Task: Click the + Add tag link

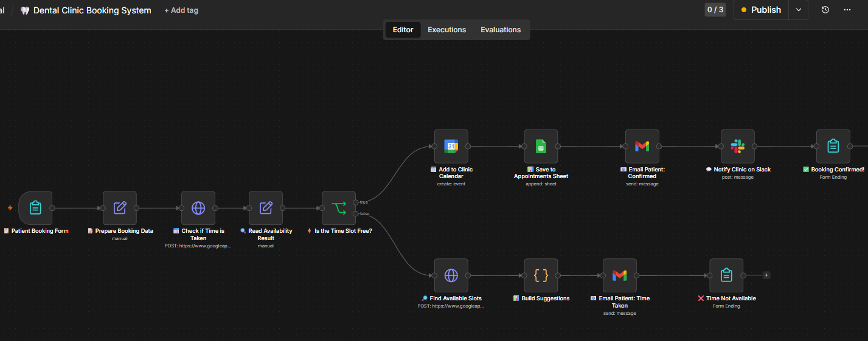Action: click(x=181, y=10)
